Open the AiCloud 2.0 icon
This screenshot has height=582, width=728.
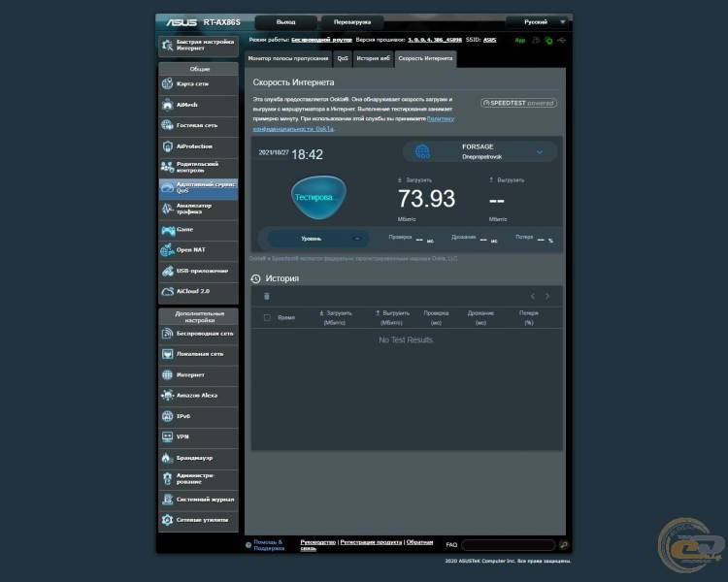tap(167, 291)
